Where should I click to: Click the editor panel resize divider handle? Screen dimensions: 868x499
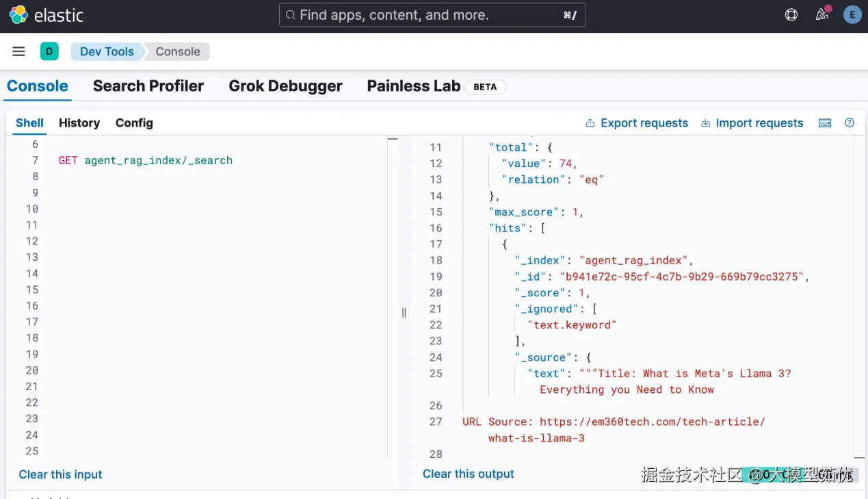click(x=404, y=313)
